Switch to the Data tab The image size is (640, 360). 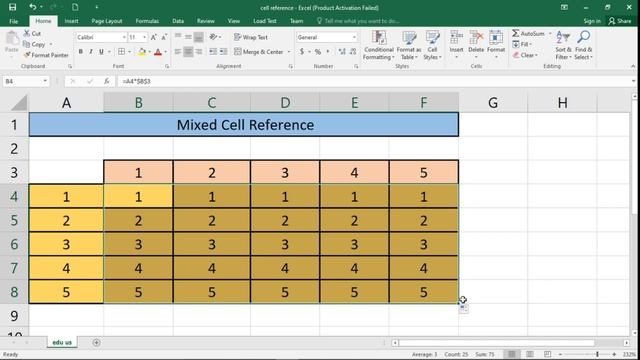point(178,21)
